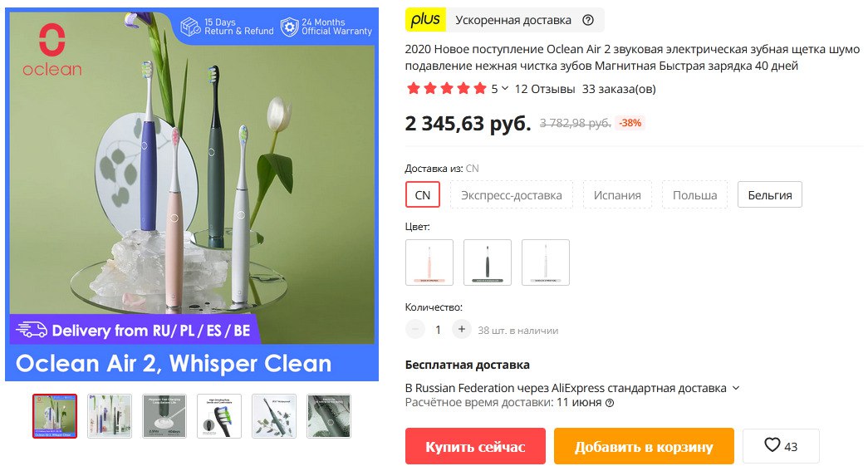
Task: Decrease quantity with the minus stepper
Action: [414, 329]
